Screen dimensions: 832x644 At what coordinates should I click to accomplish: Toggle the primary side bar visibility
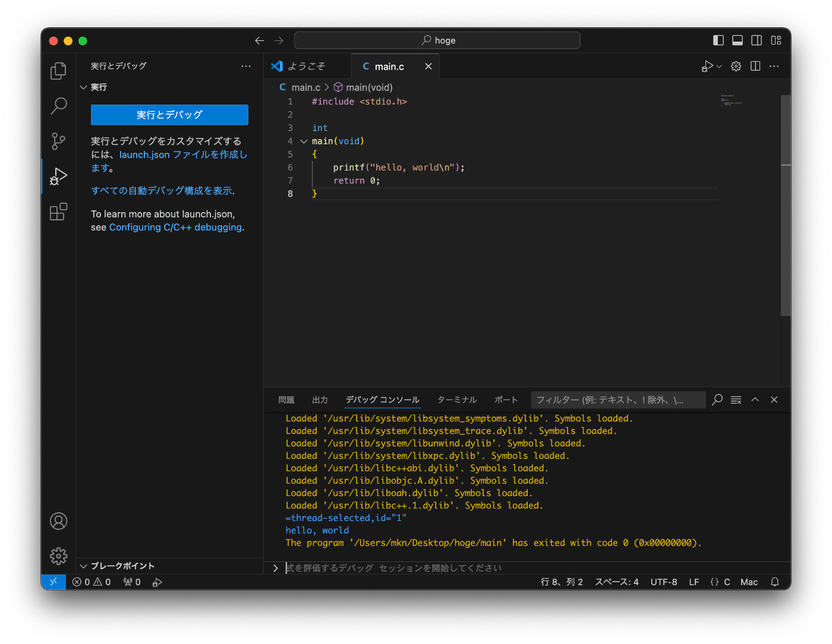pos(718,40)
